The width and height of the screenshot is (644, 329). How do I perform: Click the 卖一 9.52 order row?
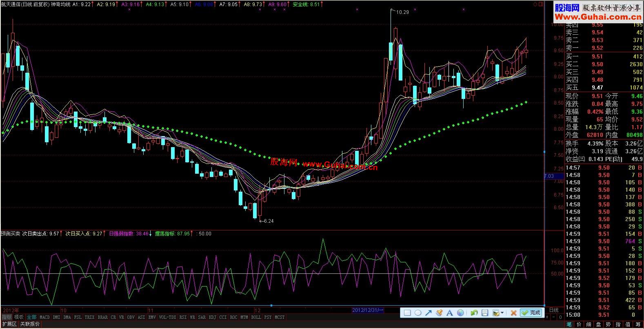click(x=604, y=48)
